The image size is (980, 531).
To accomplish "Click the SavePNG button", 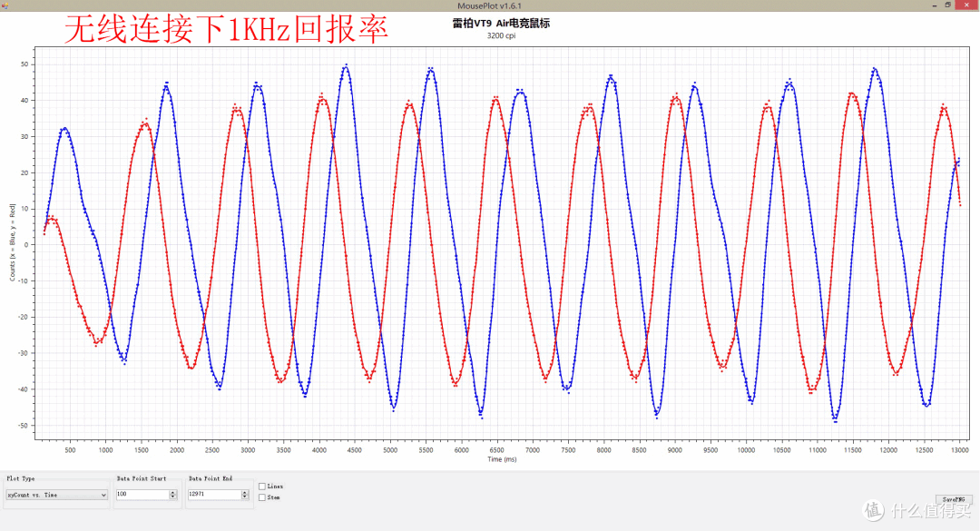I will [x=954, y=499].
